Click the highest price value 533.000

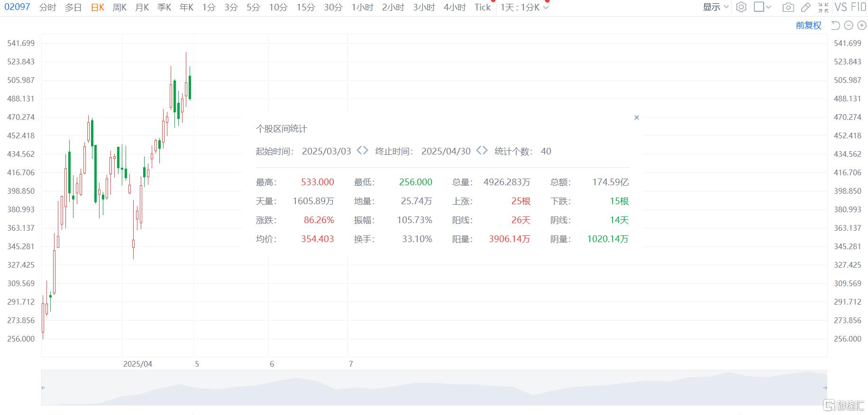(318, 182)
